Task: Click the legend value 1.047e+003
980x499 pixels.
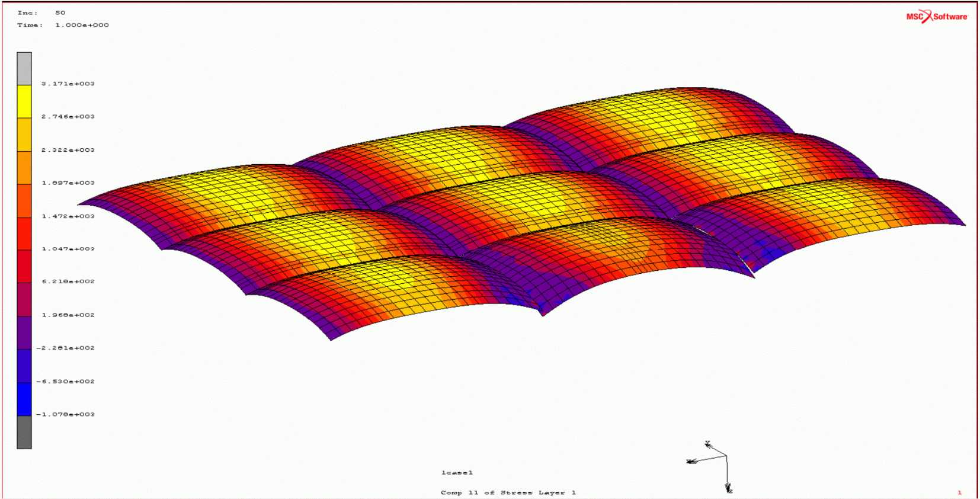Action: (x=68, y=249)
